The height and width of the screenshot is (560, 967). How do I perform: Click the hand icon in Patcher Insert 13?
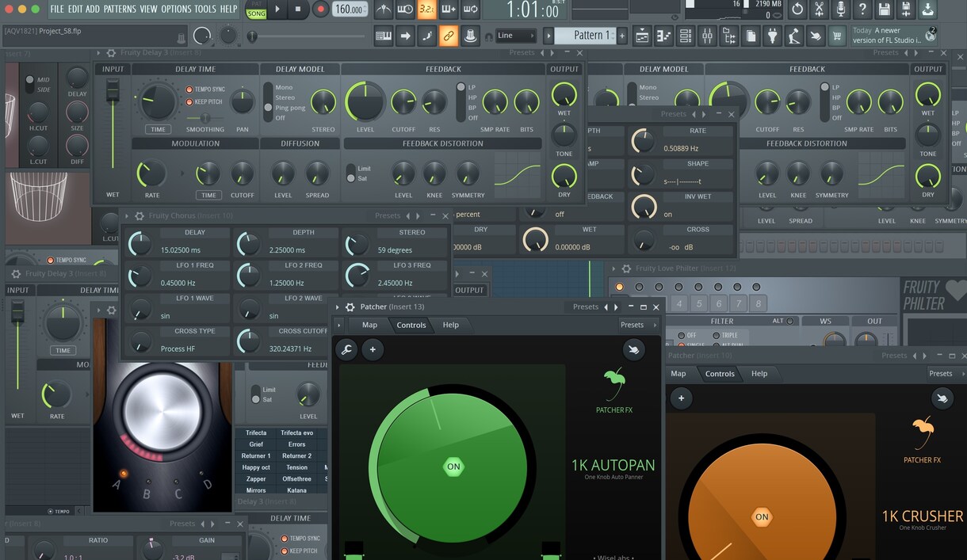tap(633, 349)
